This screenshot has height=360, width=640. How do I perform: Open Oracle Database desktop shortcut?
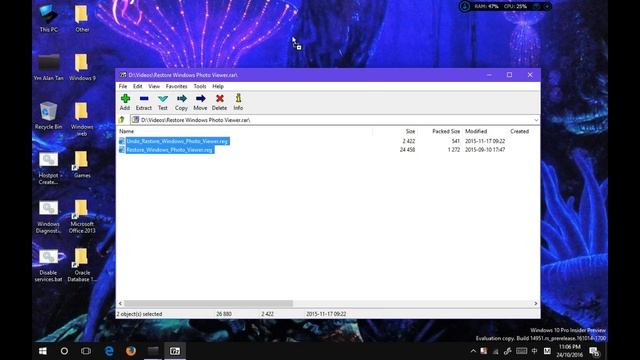point(82,265)
